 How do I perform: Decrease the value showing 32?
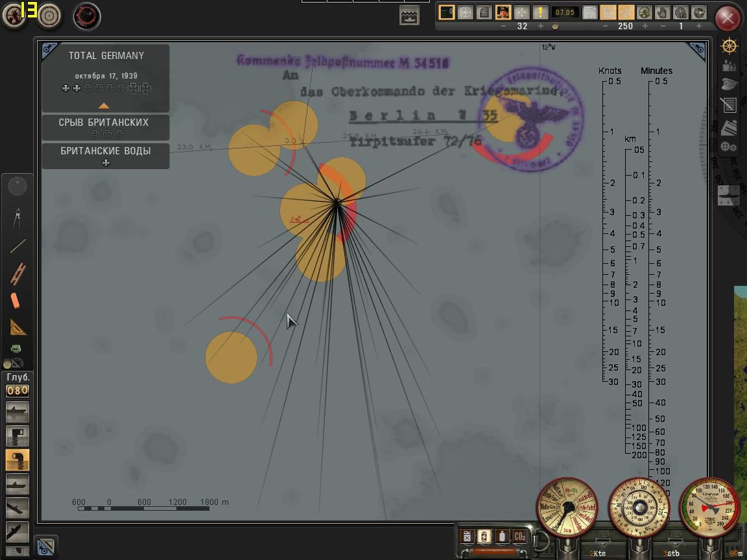pyautogui.click(x=504, y=26)
